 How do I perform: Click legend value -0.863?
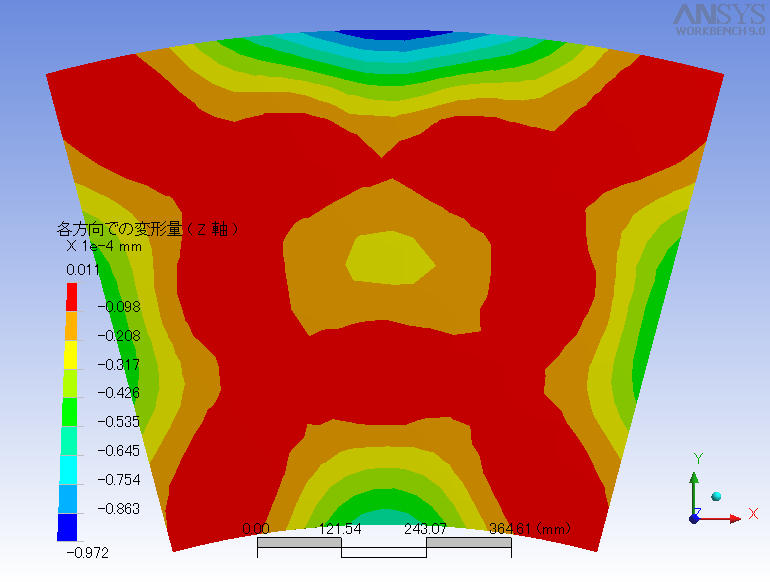[x=119, y=509]
